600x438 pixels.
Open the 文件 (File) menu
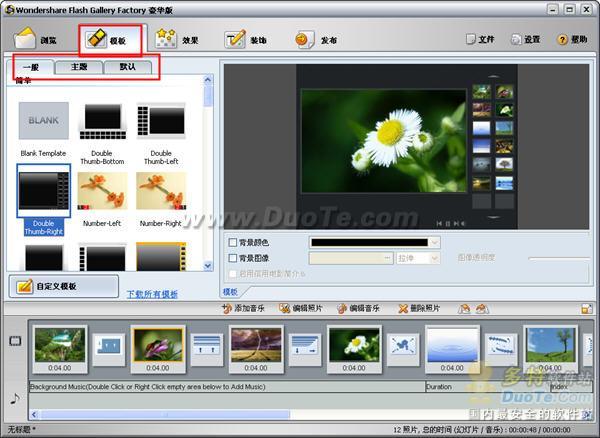(x=480, y=39)
